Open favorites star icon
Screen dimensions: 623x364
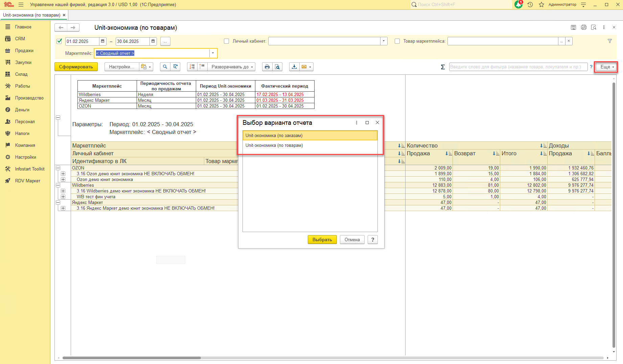point(541,5)
